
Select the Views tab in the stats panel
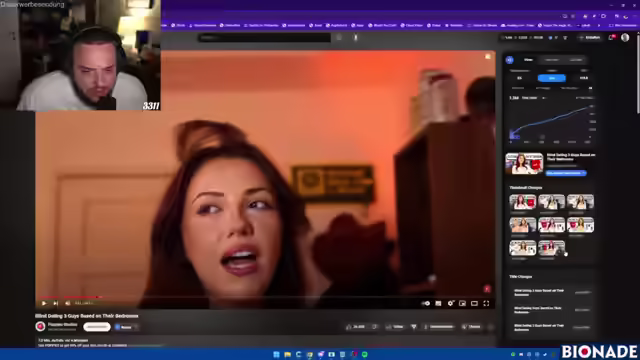click(528, 60)
